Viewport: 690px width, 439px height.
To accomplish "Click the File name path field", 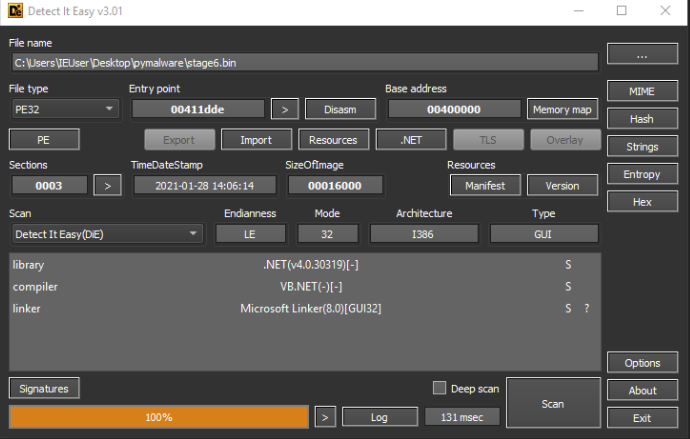I will tap(305, 63).
